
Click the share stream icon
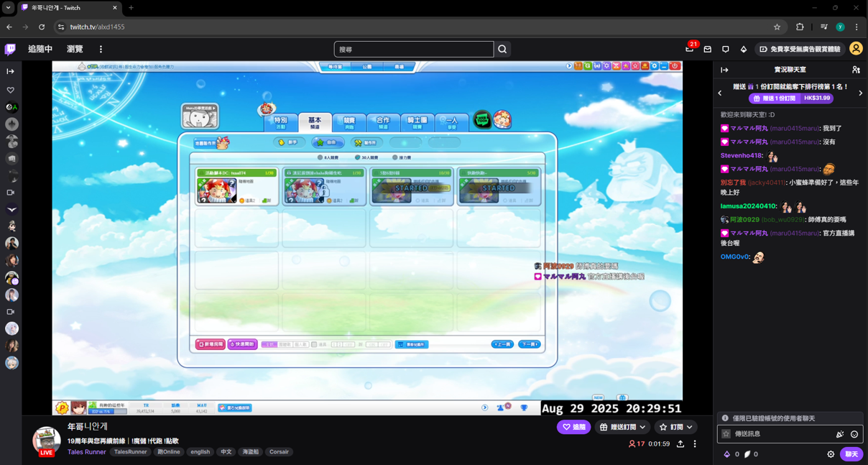[x=680, y=444]
